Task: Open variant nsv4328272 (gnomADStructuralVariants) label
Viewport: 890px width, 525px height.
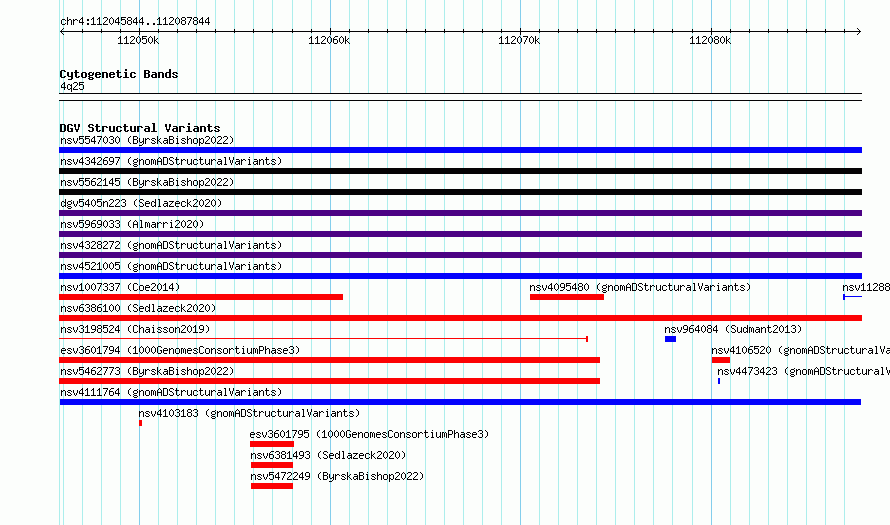Action: tap(171, 245)
